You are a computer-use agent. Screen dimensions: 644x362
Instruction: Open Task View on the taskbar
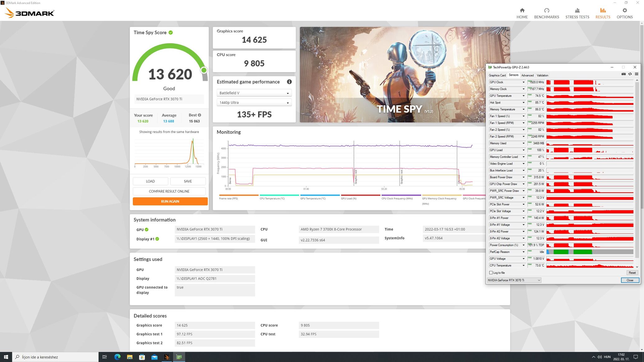point(104,357)
